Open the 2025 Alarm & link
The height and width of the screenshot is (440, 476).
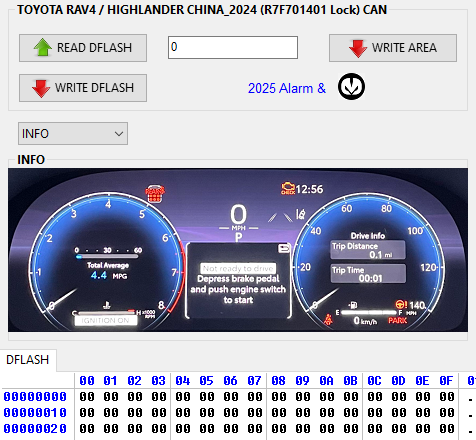287,88
